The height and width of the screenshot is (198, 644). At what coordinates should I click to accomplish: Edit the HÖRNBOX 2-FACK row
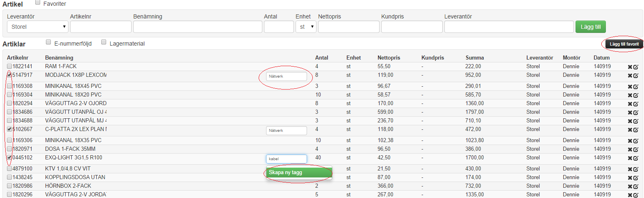[636, 186]
